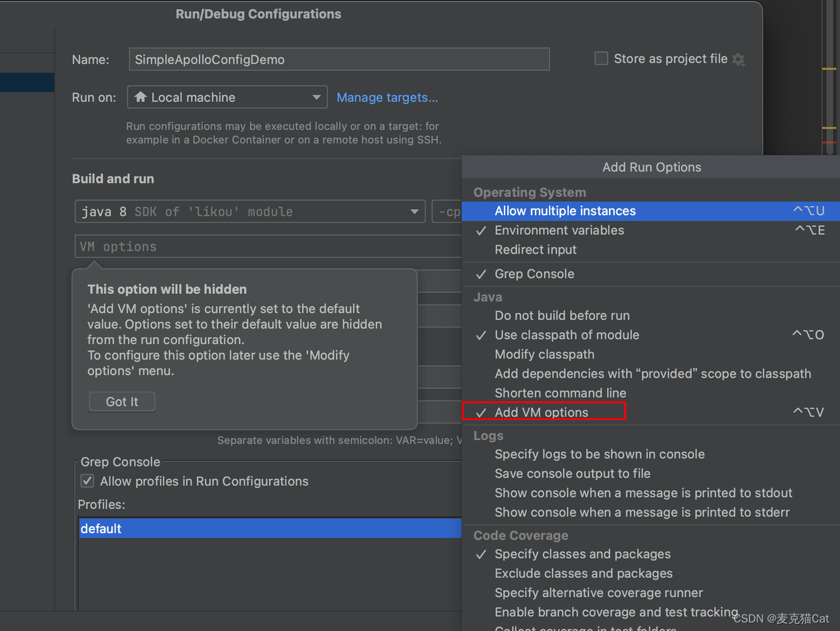Select Specify alternative coverage runner
This screenshot has width=840, height=631.
pyautogui.click(x=651, y=593)
